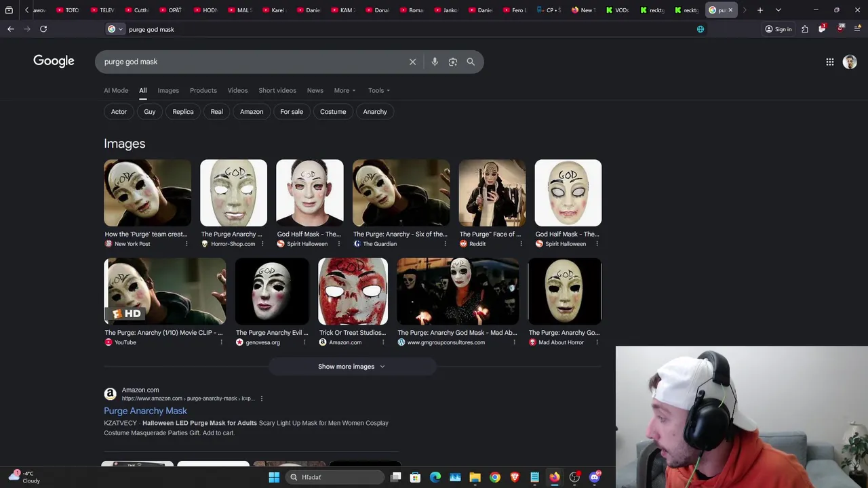Image resolution: width=868 pixels, height=488 pixels.
Task: Open the list all tabs dropdown
Action: coord(778,10)
